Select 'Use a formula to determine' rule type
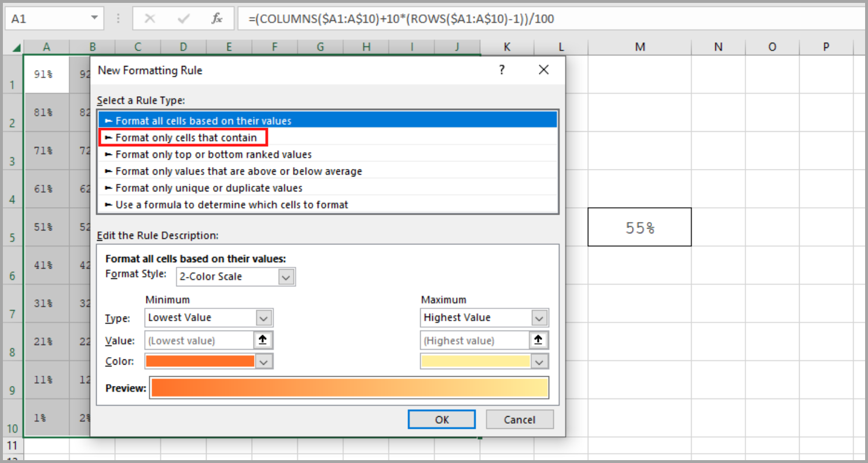 point(231,205)
